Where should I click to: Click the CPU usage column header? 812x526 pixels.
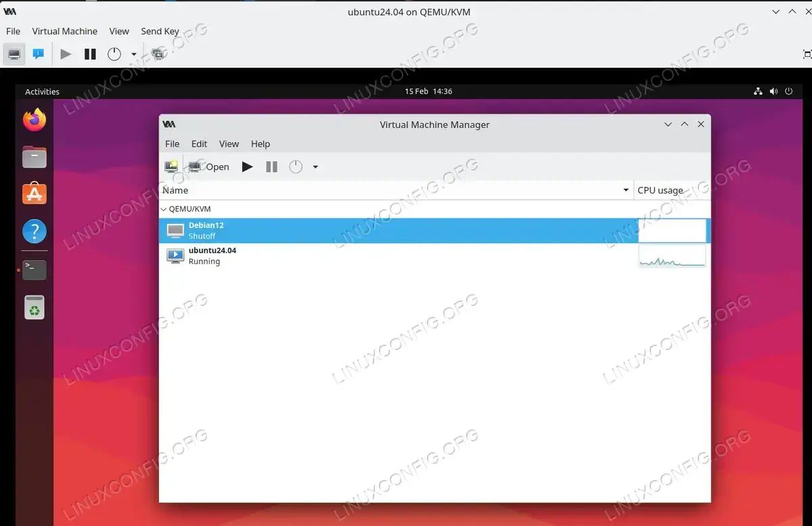click(x=672, y=190)
